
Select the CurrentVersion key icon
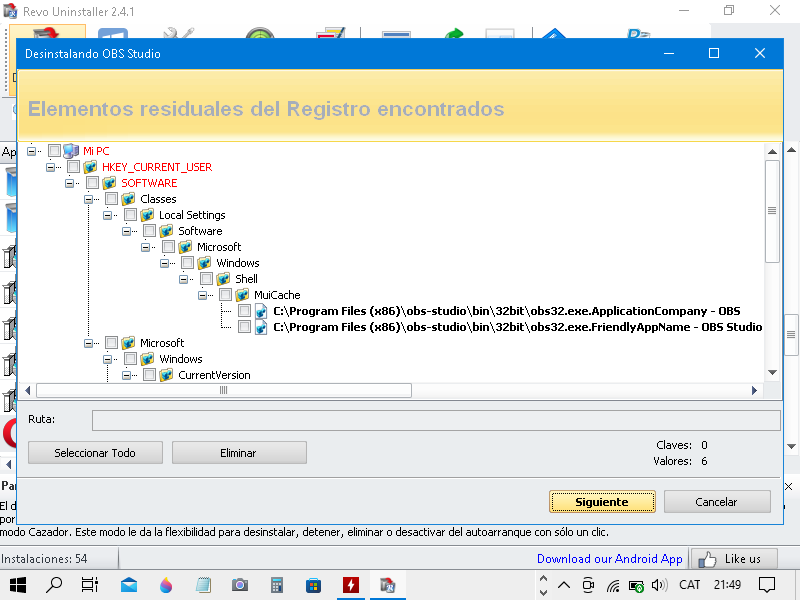tap(166, 375)
